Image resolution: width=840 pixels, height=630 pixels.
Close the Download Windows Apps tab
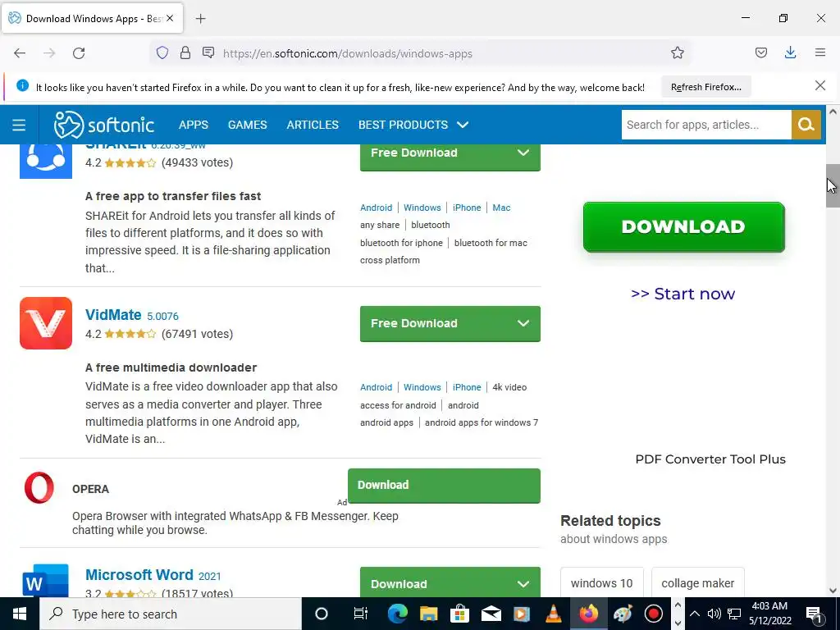tap(170, 18)
